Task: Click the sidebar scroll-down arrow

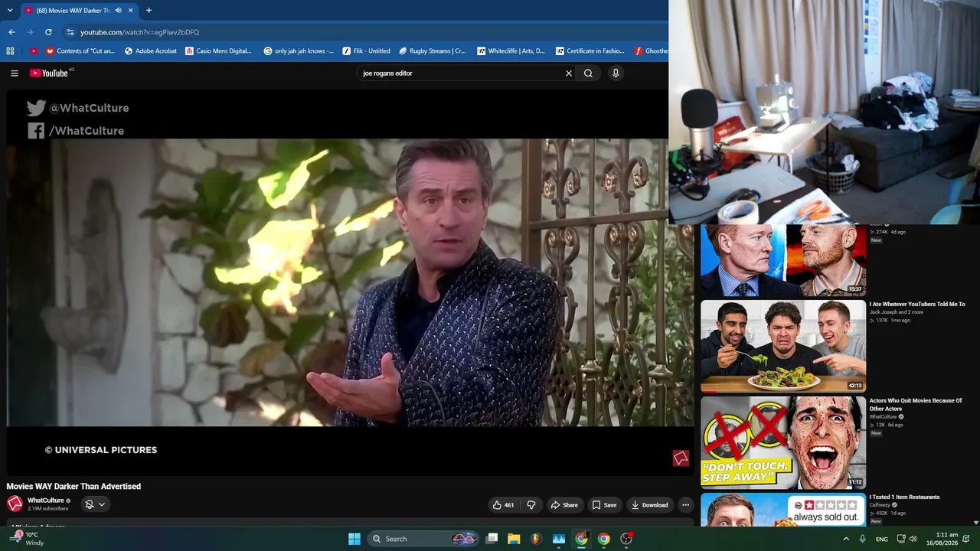Action: [975, 523]
